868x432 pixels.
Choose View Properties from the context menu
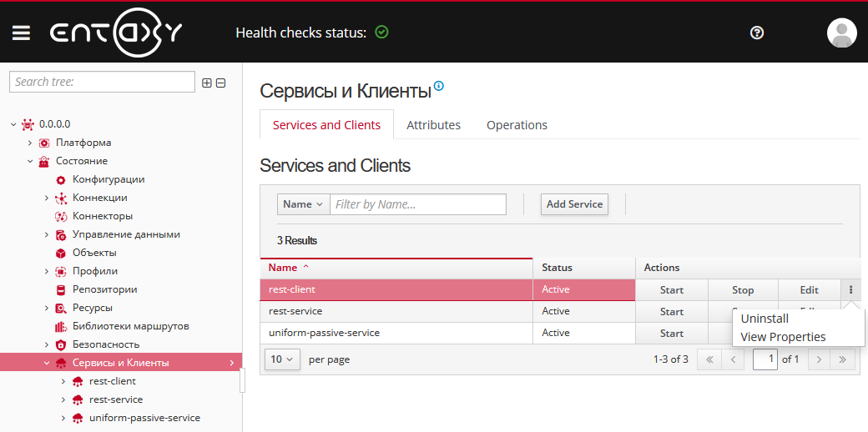(783, 337)
